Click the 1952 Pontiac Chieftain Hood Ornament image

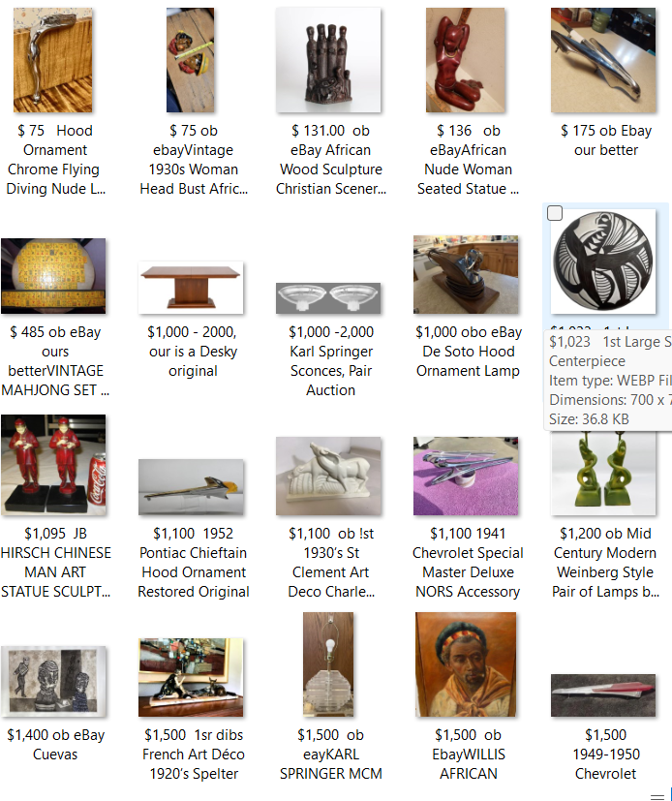coord(191,487)
